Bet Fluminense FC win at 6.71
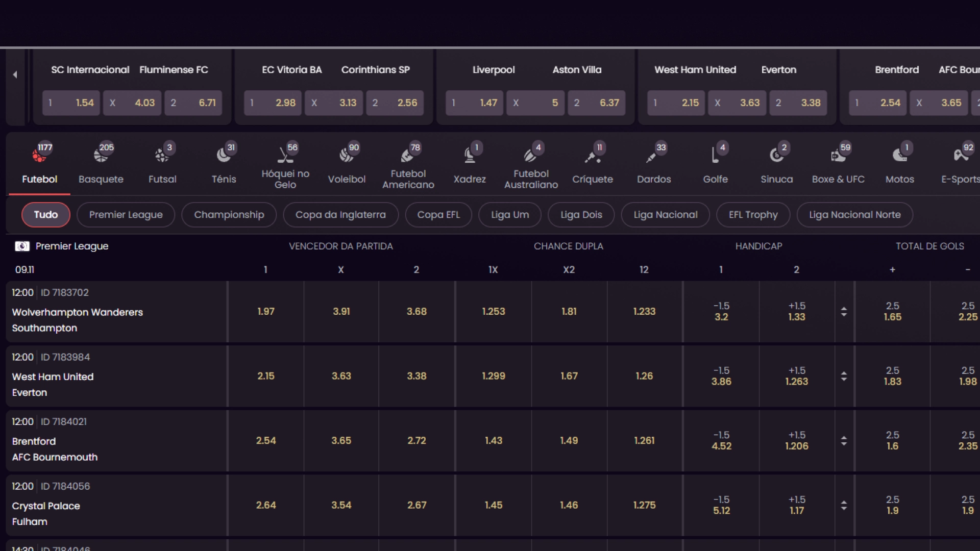This screenshot has height=551, width=980. pos(193,103)
